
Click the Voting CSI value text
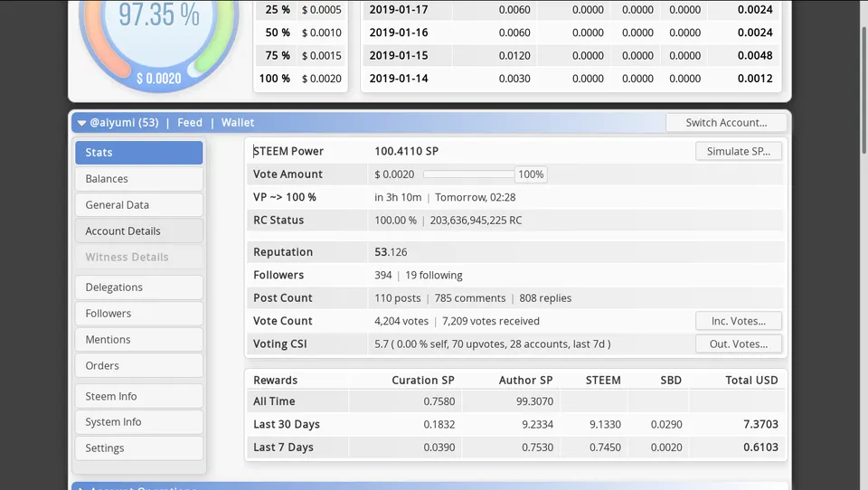(x=493, y=344)
